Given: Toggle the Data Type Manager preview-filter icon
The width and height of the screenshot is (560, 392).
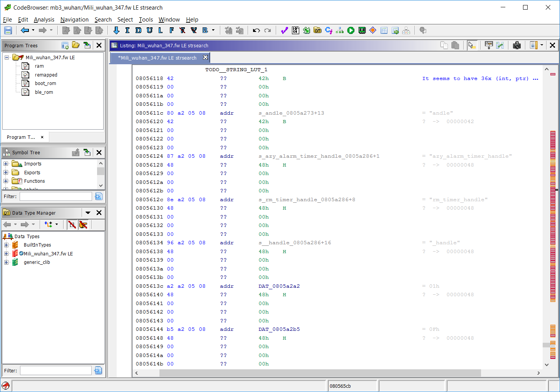Looking at the screenshot, I should tap(72, 224).
